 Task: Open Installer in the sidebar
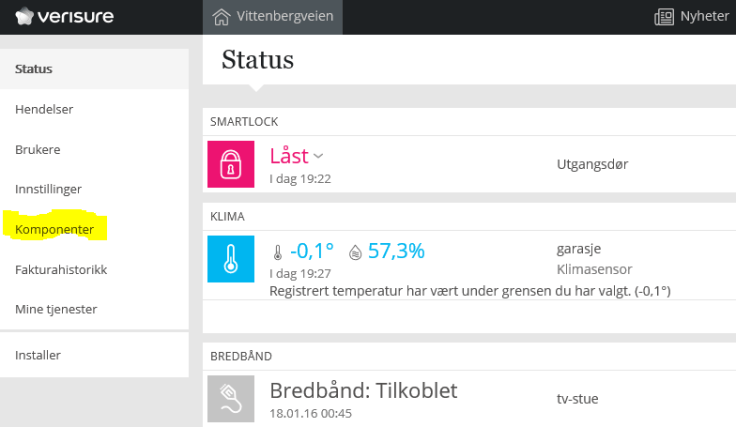pos(38,355)
